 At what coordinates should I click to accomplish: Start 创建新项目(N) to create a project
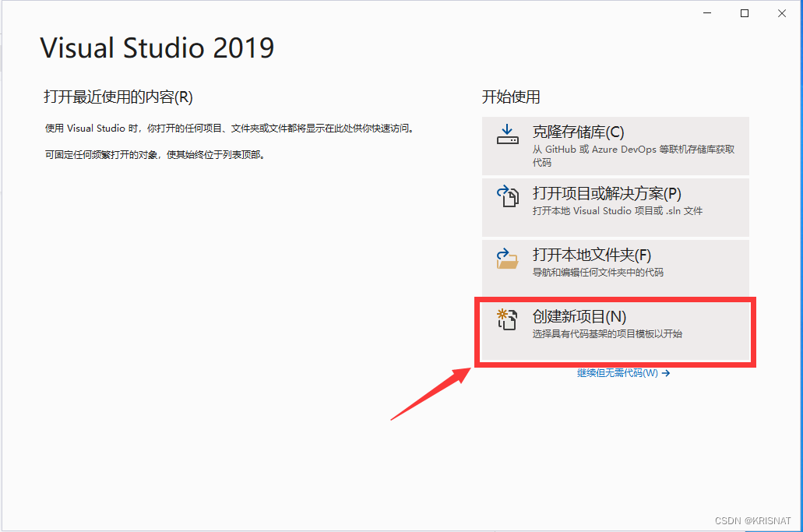pos(579,317)
